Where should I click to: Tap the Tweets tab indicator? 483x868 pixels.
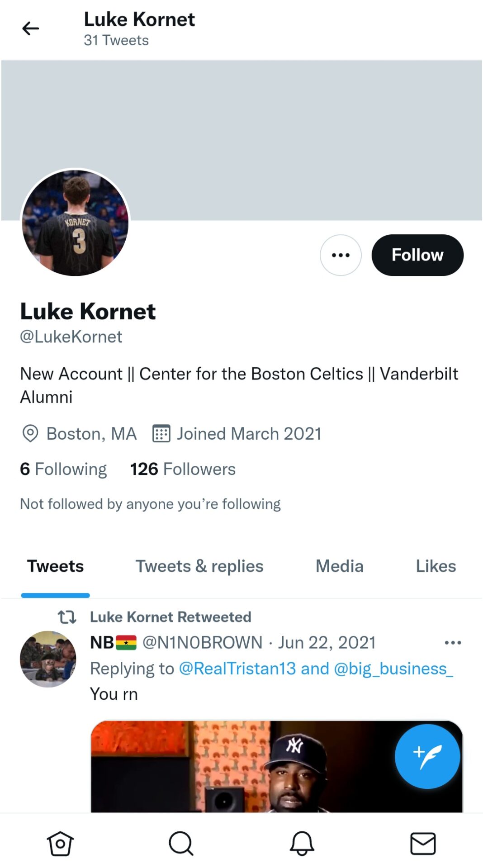pos(55,566)
